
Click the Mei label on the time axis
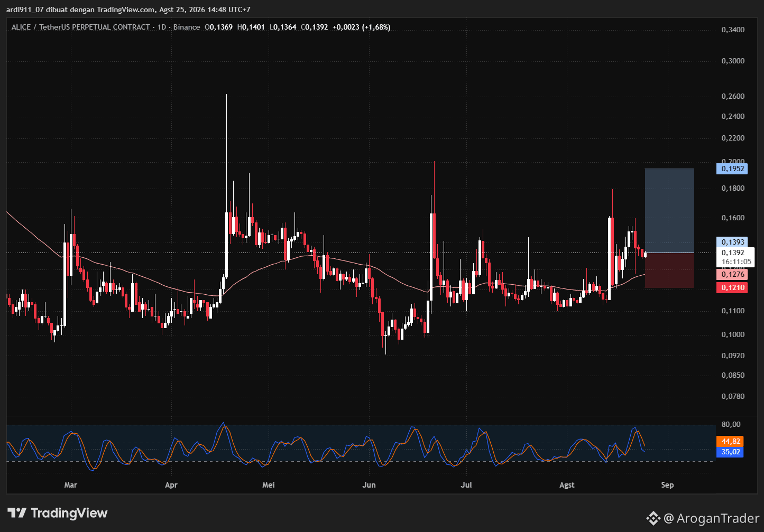click(269, 484)
